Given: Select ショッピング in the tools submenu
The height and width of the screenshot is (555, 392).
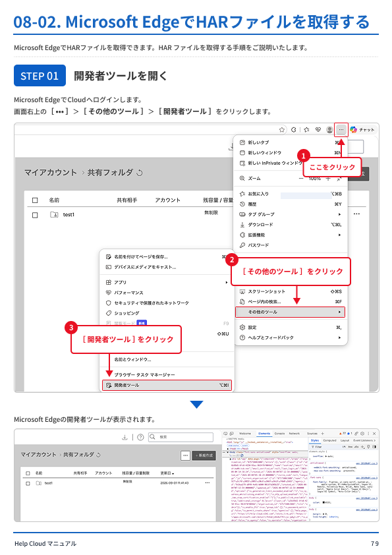Looking at the screenshot, I should pyautogui.click(x=167, y=313).
